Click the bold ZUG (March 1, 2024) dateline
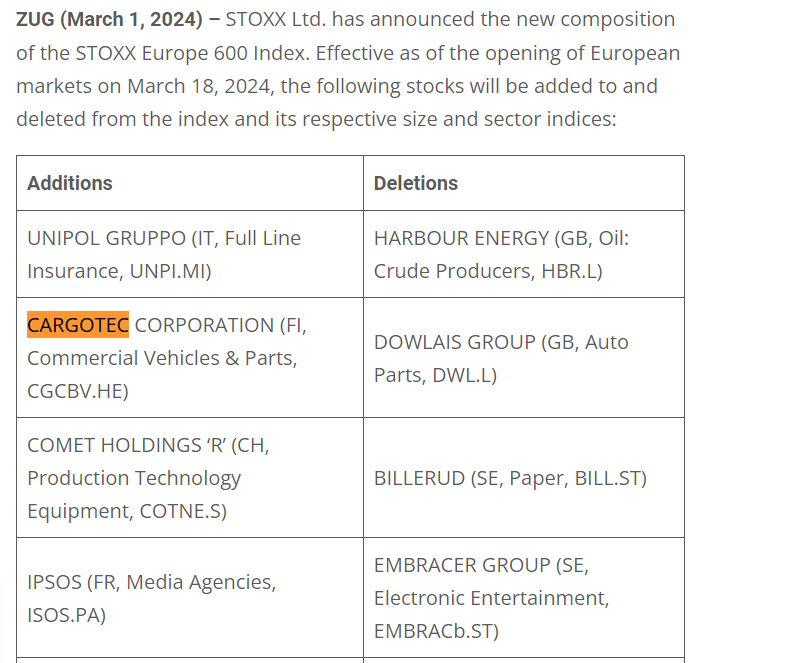The width and height of the screenshot is (788, 663). (x=113, y=19)
